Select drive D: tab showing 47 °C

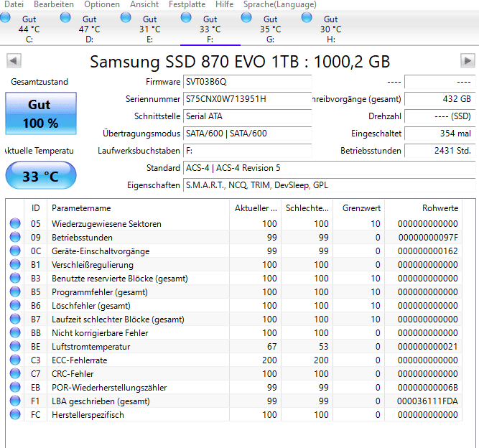click(x=90, y=29)
